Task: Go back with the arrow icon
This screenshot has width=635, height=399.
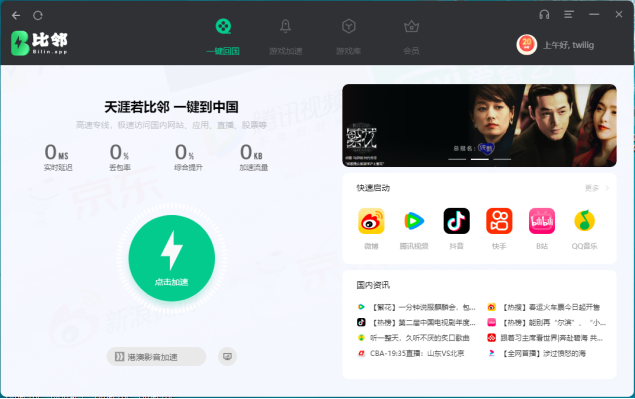Action: [16, 15]
